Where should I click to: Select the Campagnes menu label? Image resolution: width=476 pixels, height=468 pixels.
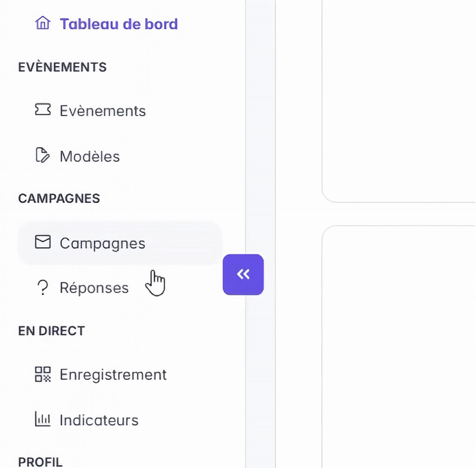[x=102, y=243]
